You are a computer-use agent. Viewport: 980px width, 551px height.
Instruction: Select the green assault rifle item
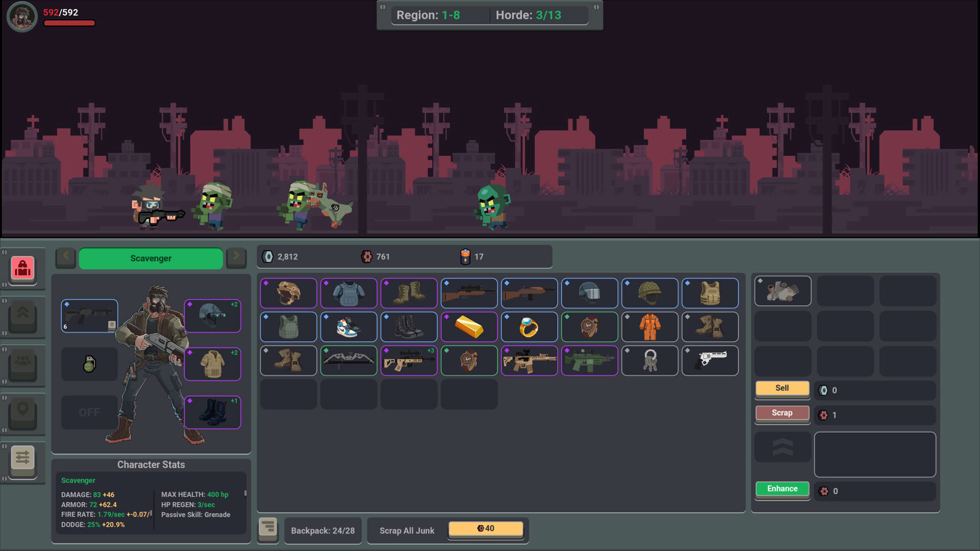pyautogui.click(x=590, y=361)
